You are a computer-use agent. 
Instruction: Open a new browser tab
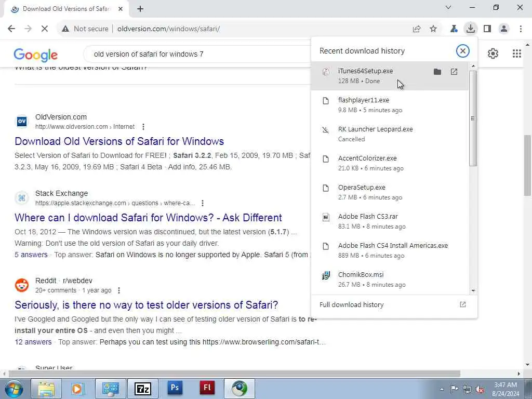(x=140, y=9)
